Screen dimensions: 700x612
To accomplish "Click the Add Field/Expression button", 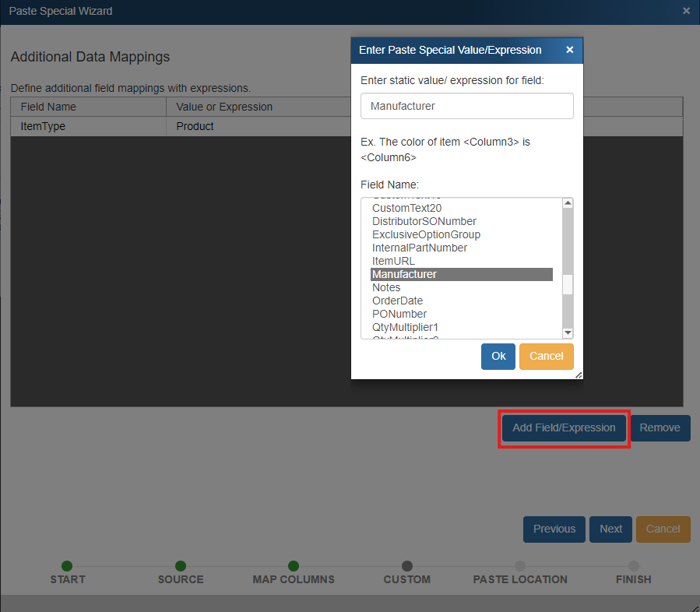I will coord(564,427).
